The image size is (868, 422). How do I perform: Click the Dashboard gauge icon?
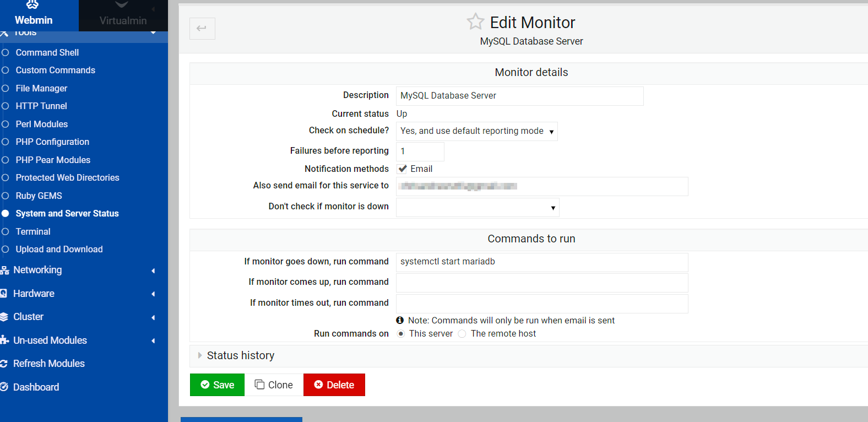click(x=4, y=387)
